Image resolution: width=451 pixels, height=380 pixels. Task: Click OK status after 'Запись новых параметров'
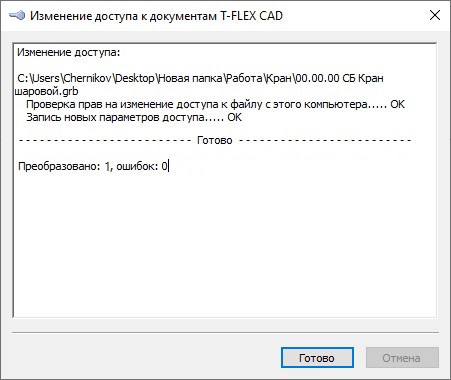click(235, 117)
